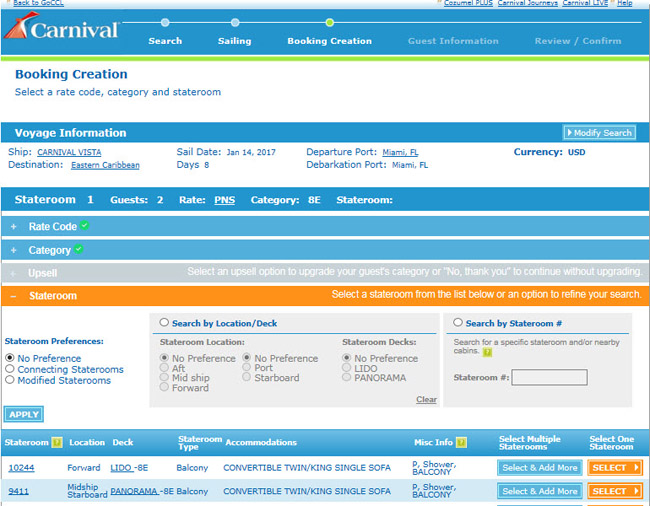The height and width of the screenshot is (506, 650).
Task: Click the Carnival logo
Action: click(x=62, y=27)
